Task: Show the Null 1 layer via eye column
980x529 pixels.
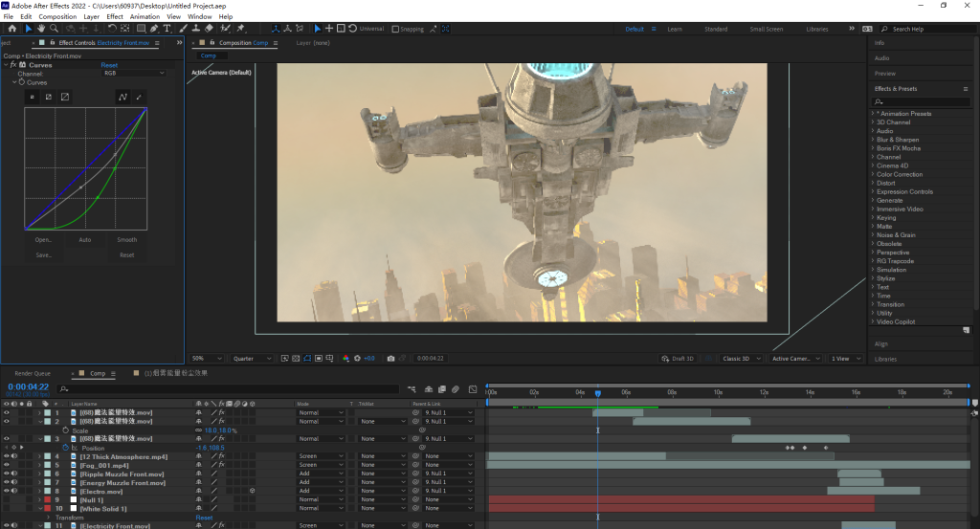Action: point(7,500)
